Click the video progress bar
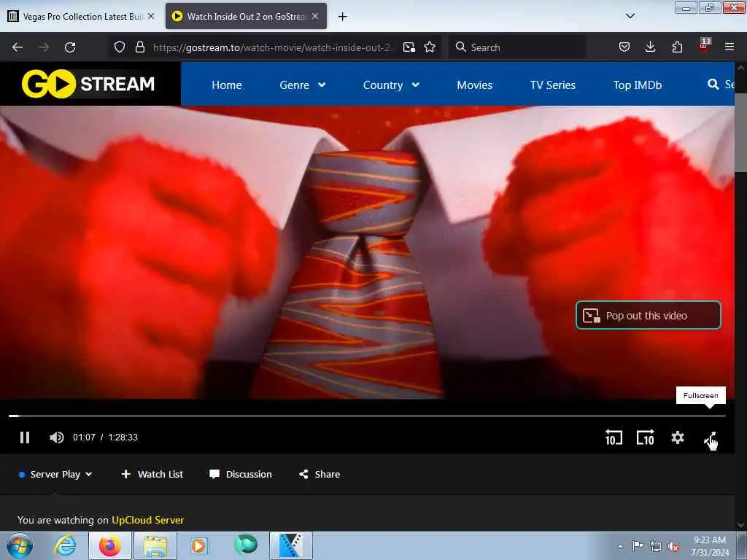Viewport: 747px width, 560px height. pos(367,416)
